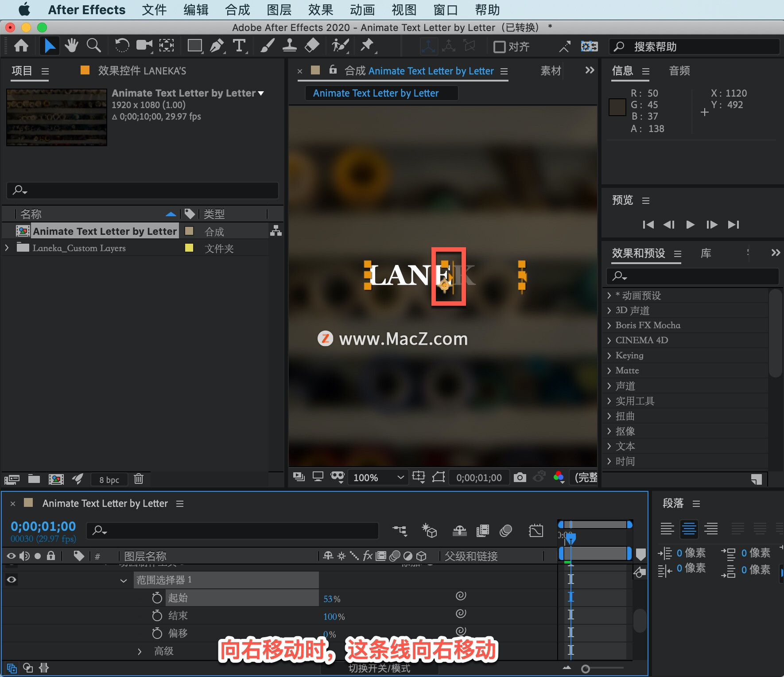
Task: Expand the Keying effects category
Action: [609, 356]
